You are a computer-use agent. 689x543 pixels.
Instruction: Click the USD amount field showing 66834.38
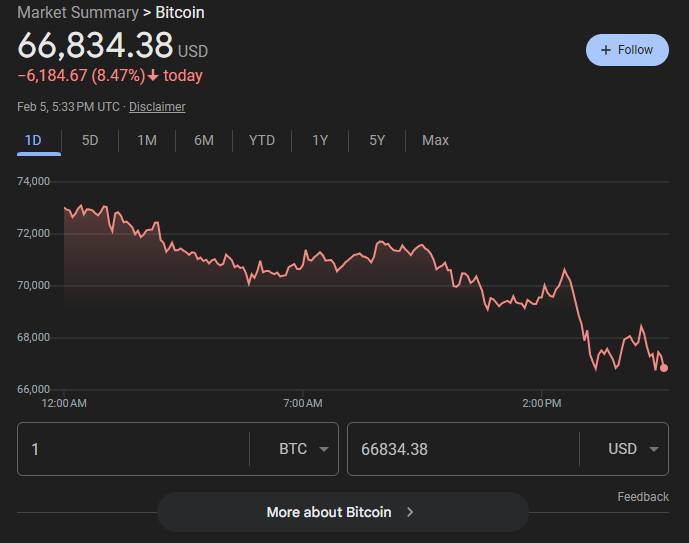tap(460, 449)
